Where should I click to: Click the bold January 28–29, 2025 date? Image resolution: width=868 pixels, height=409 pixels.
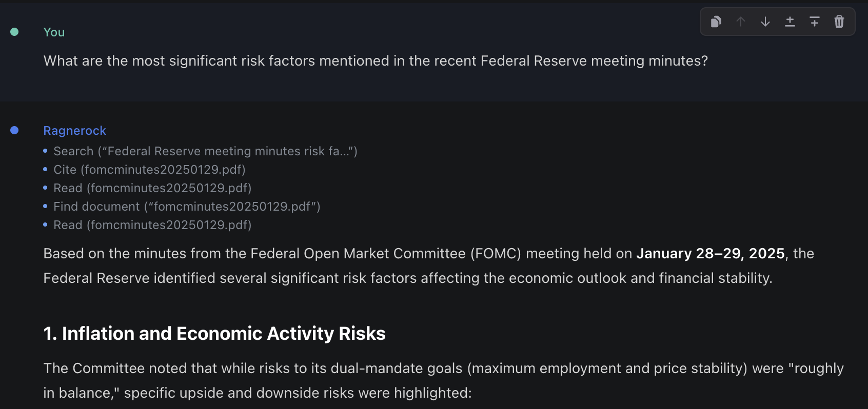tap(711, 254)
